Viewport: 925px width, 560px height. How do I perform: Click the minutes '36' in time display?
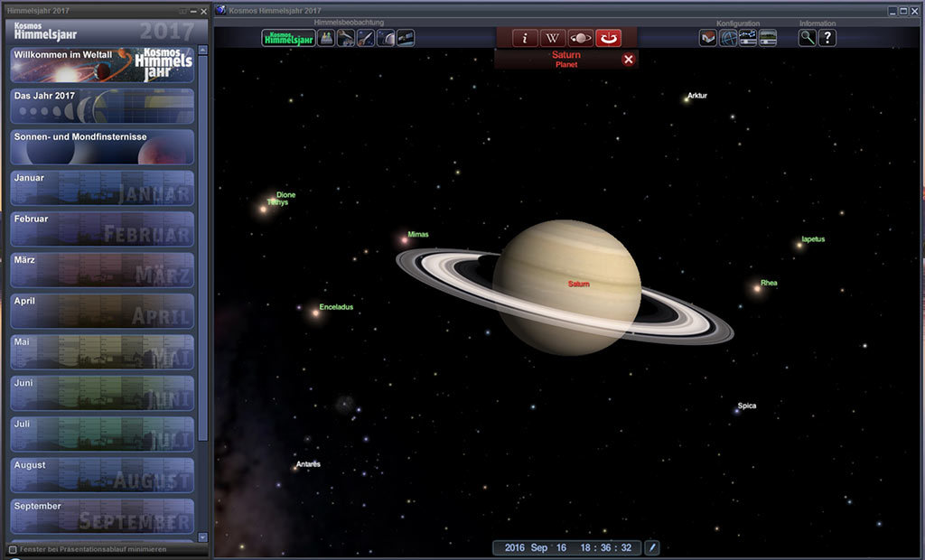coord(606,547)
